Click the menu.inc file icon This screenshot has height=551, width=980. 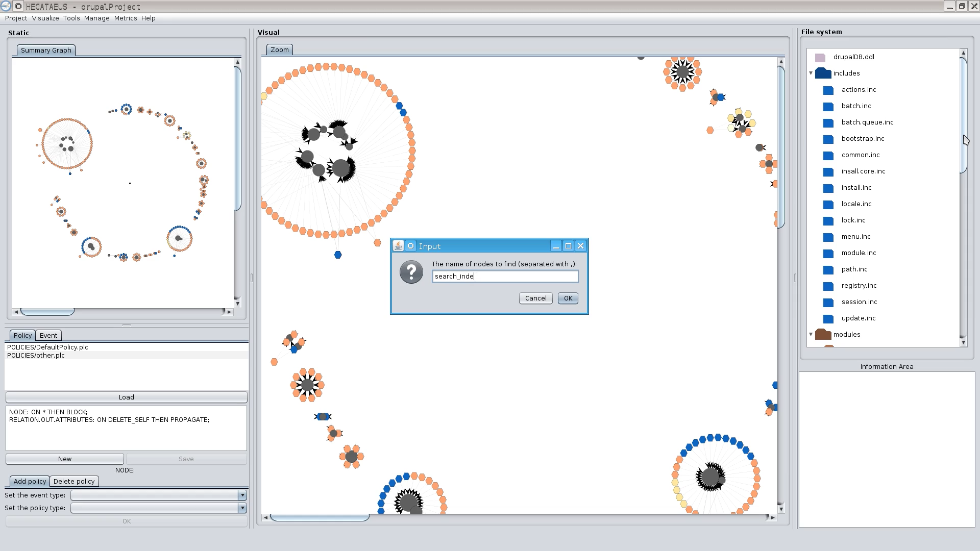pos(828,237)
